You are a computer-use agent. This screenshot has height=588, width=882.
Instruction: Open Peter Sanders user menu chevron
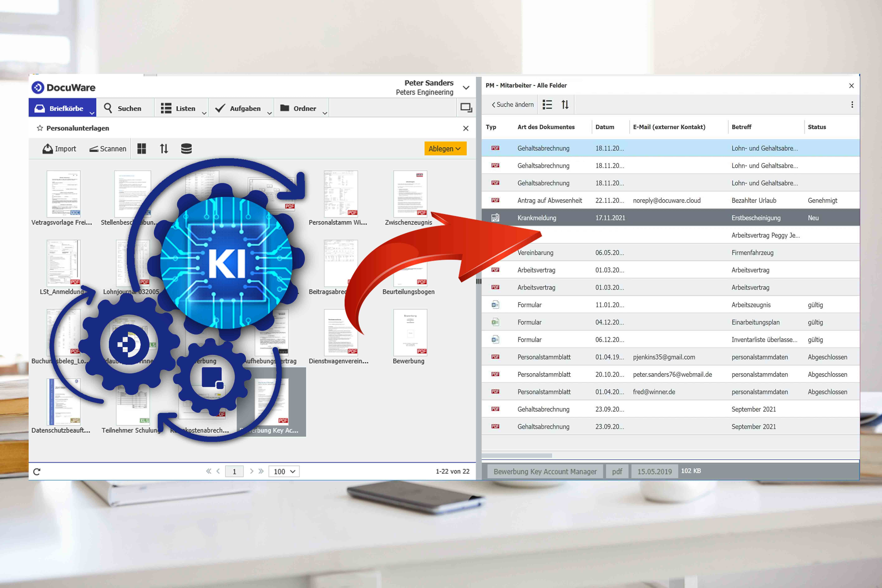pos(466,88)
